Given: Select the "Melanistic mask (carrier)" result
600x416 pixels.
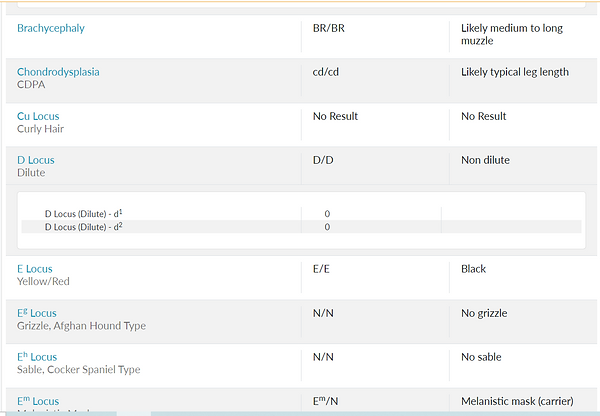Looking at the screenshot, I should point(517,401).
